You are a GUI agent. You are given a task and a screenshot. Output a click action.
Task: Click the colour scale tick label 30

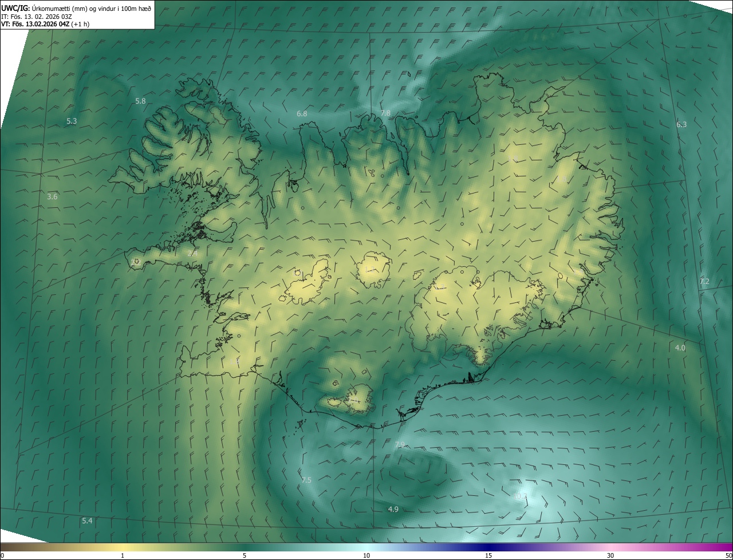coord(610,555)
